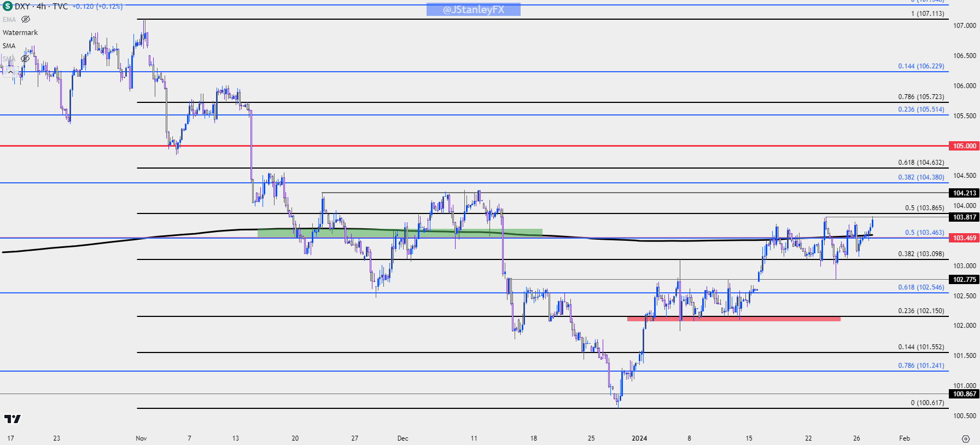
Task: Collapse the indicator legend with the chevron
Action: [10, 72]
